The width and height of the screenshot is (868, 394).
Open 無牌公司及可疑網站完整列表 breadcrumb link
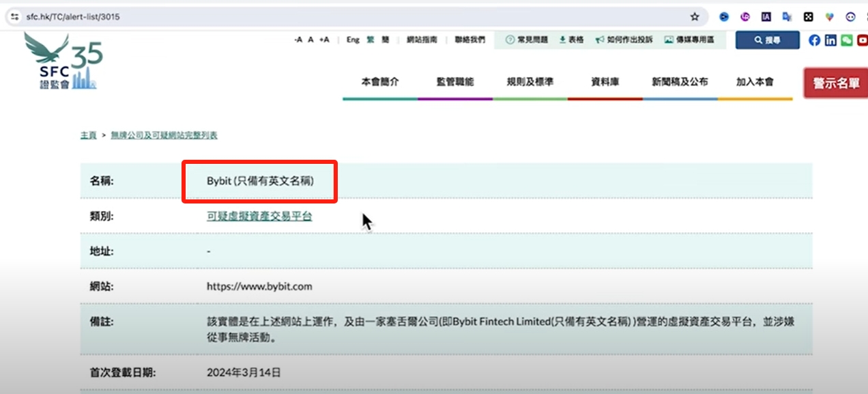pyautogui.click(x=164, y=135)
